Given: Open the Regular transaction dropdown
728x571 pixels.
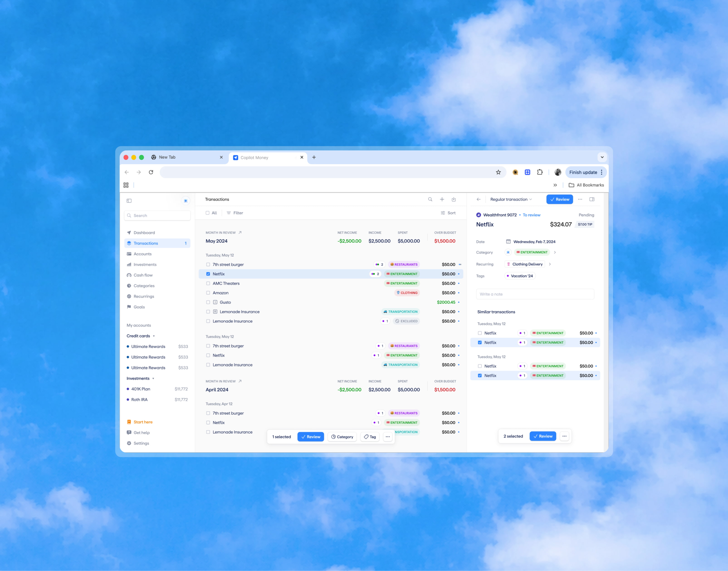Looking at the screenshot, I should 511,199.
